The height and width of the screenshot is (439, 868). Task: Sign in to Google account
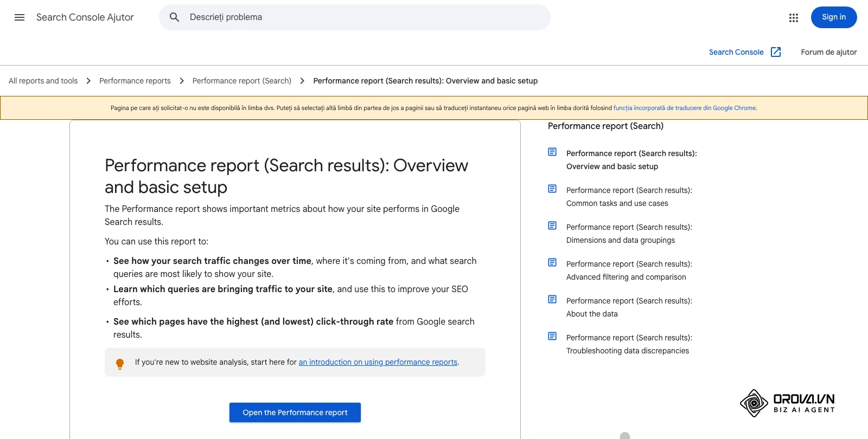tap(834, 17)
